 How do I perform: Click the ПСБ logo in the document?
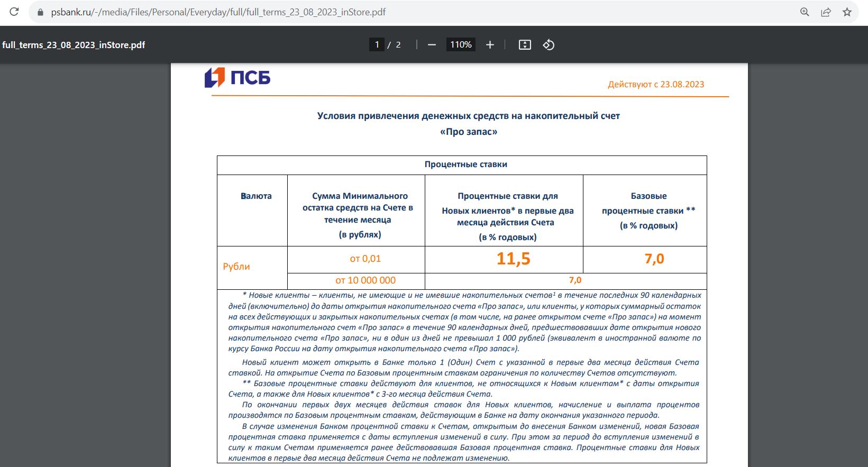[x=237, y=78]
